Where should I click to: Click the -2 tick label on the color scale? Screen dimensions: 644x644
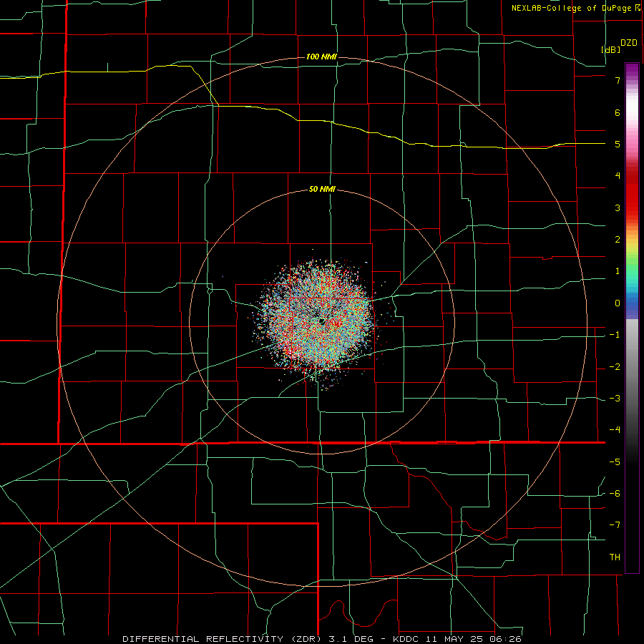pyautogui.click(x=615, y=367)
